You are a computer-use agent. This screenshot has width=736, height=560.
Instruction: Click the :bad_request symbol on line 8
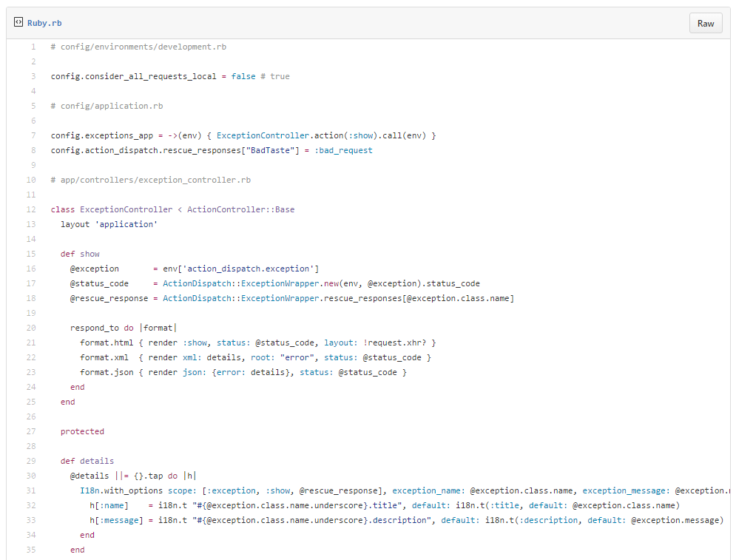coord(343,150)
